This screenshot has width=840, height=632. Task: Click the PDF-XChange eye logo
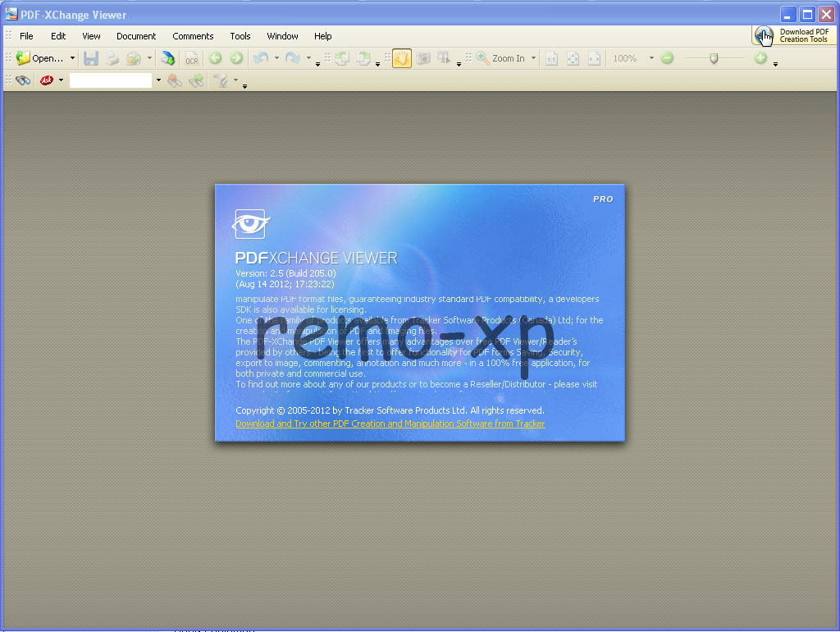pyautogui.click(x=251, y=224)
